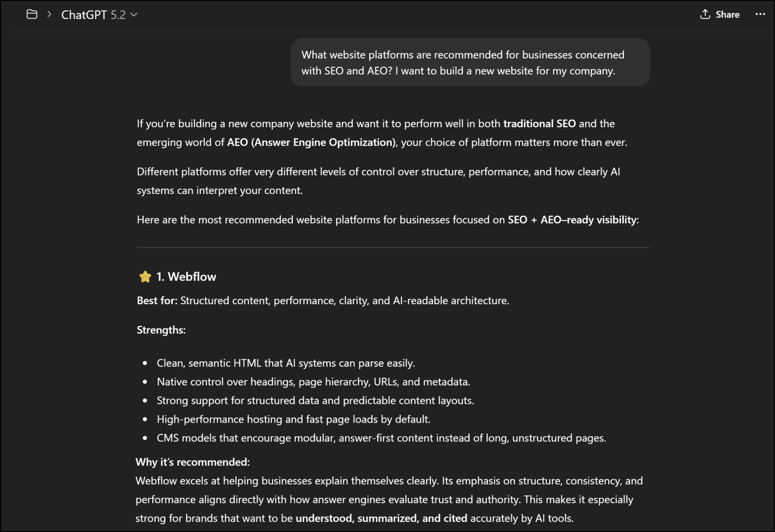Click the Share button

click(719, 14)
